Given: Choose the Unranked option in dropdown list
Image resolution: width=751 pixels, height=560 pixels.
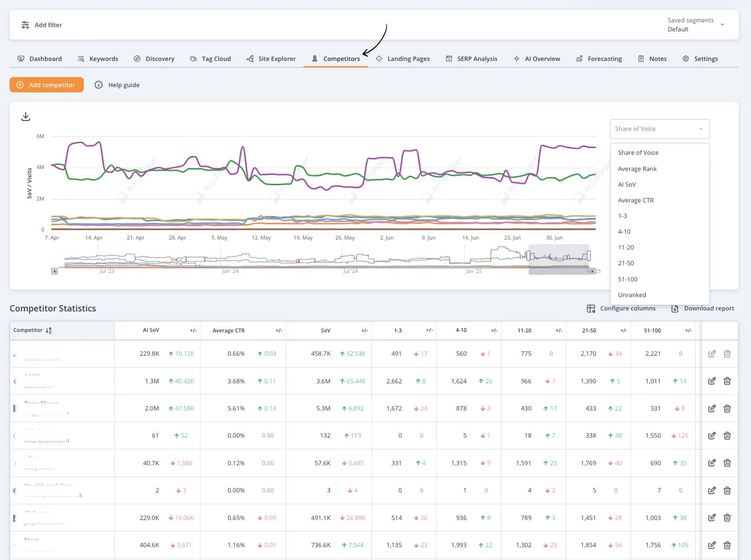Looking at the screenshot, I should (x=632, y=295).
